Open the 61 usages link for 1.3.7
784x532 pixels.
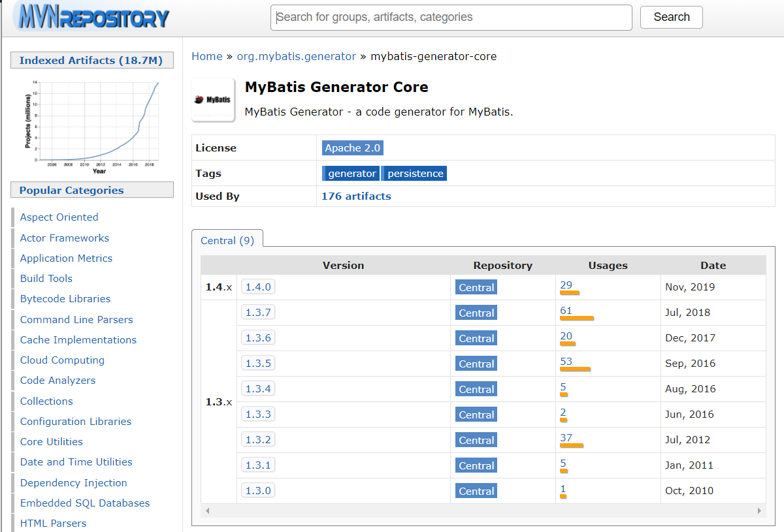click(x=566, y=310)
